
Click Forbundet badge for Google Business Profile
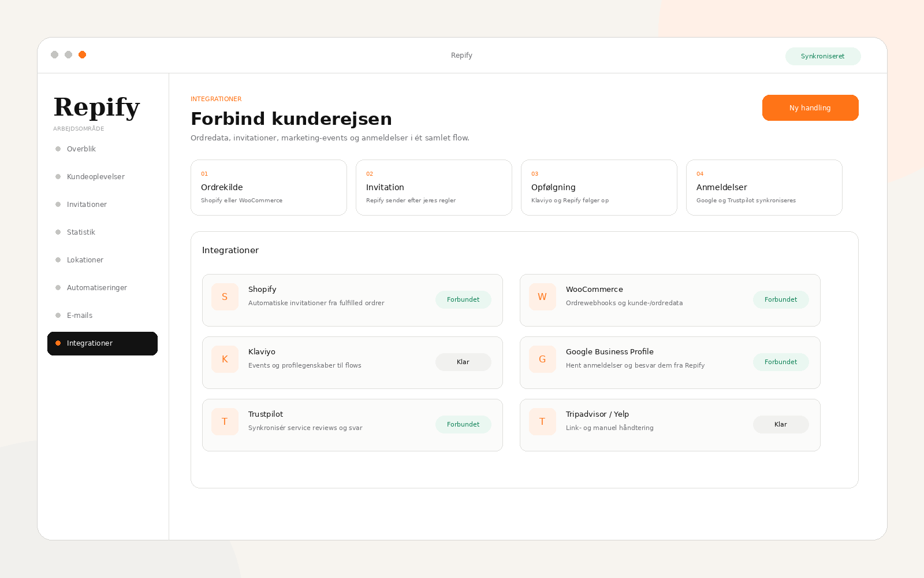pos(781,362)
